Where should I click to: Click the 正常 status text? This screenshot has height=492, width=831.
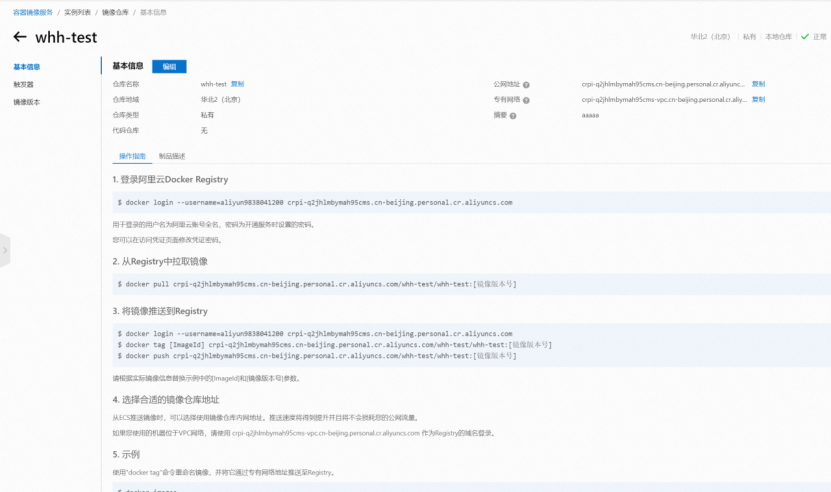point(819,37)
